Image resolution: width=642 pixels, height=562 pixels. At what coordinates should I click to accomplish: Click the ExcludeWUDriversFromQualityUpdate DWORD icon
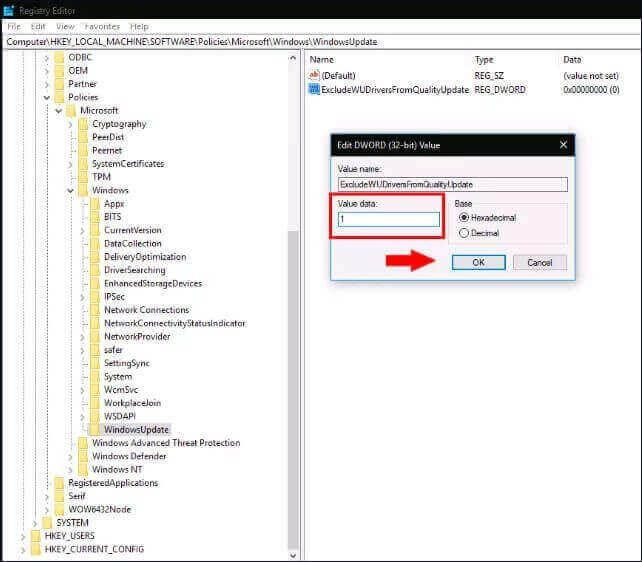pyautogui.click(x=314, y=89)
